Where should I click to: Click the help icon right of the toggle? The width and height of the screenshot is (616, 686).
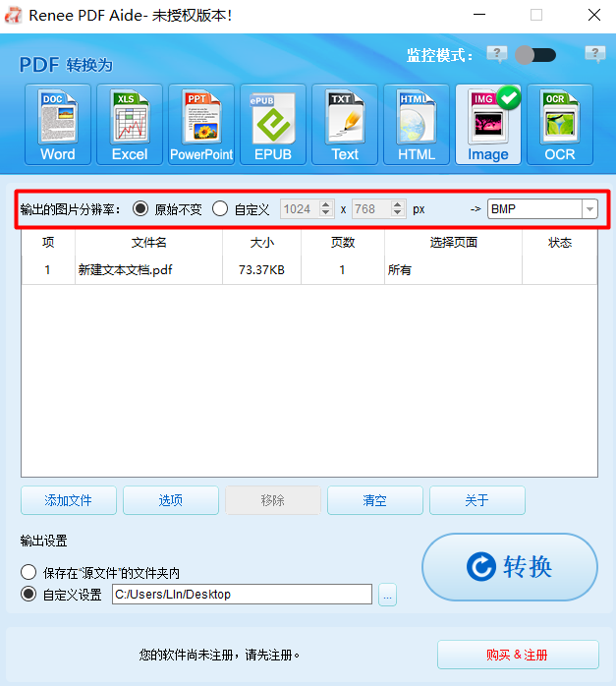(x=595, y=55)
